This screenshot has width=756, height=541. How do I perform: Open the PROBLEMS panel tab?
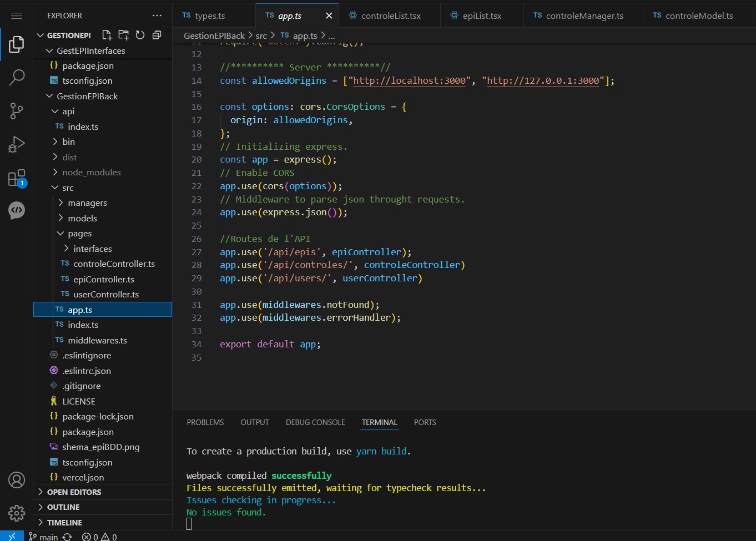tap(205, 422)
